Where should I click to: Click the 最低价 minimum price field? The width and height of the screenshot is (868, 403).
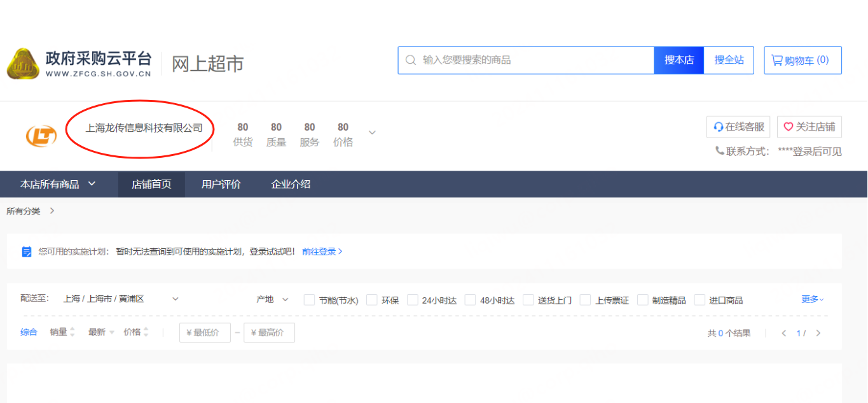[205, 333]
